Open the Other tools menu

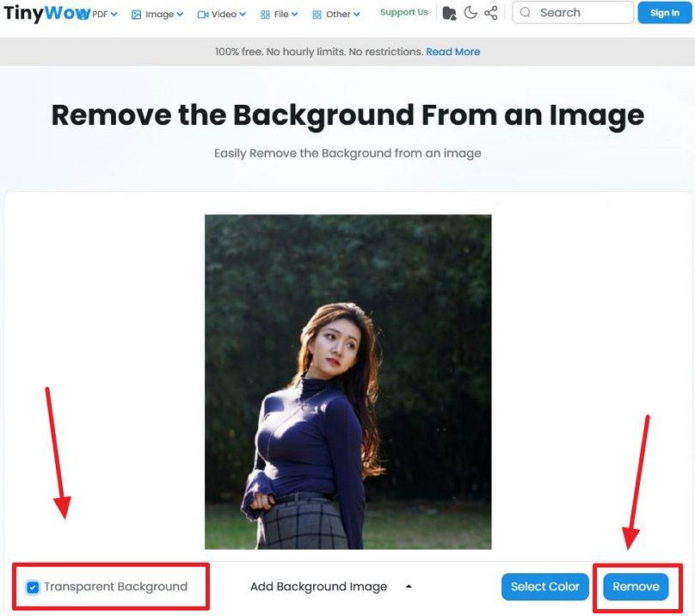click(337, 14)
